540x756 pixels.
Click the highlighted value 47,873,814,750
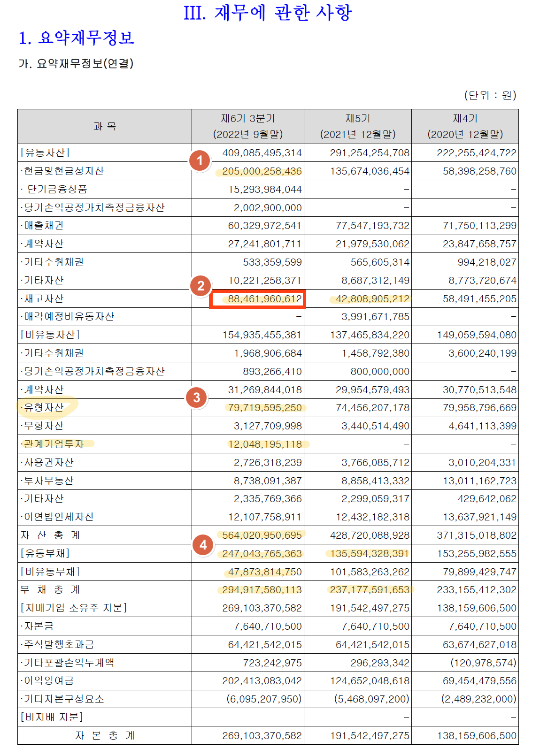pyautogui.click(x=265, y=572)
